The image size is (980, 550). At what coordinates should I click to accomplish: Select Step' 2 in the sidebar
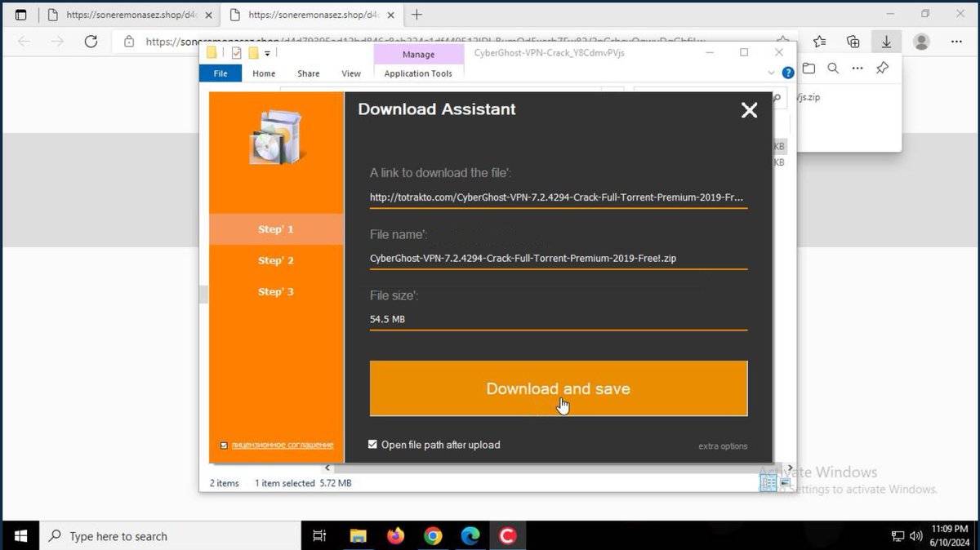pos(276,260)
